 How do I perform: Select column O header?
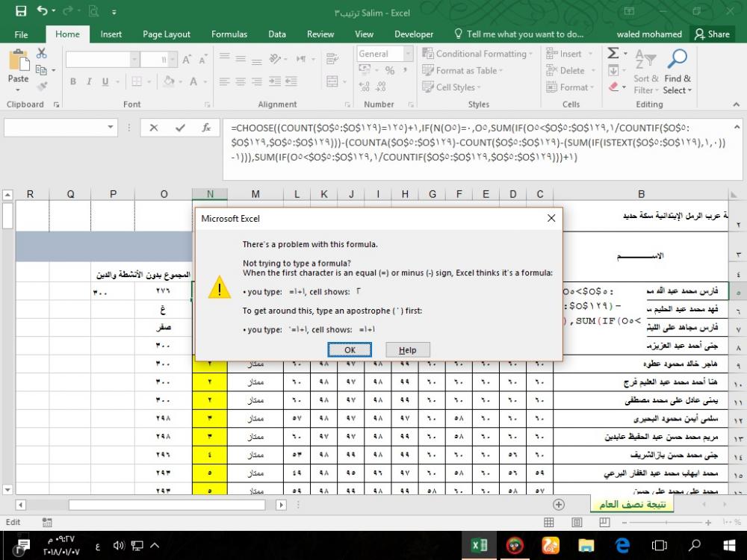[x=164, y=194]
